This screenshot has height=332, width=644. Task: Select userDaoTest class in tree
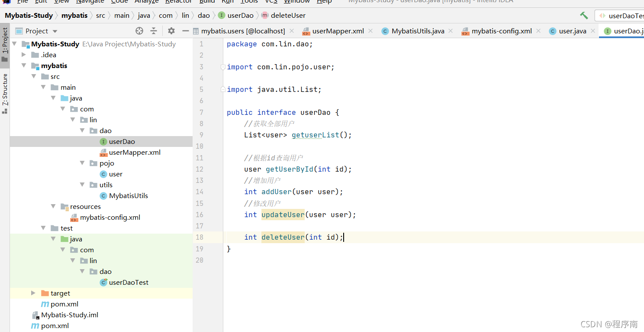[x=124, y=282]
